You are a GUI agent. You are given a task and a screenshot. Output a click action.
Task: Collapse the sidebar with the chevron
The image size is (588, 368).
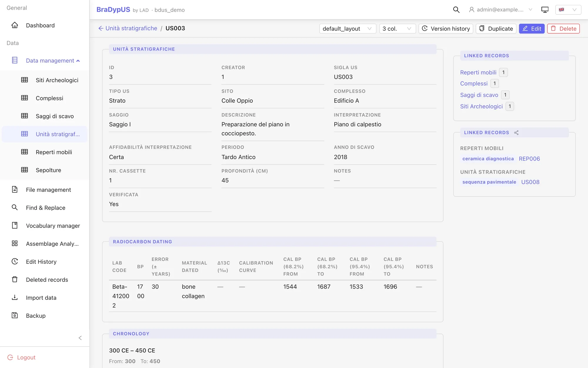coord(80,338)
